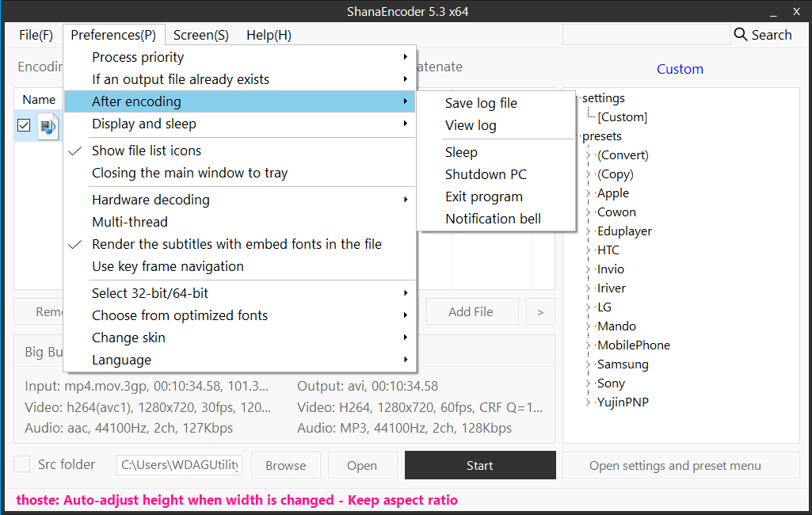
Task: Click the search text field
Action: [x=646, y=35]
